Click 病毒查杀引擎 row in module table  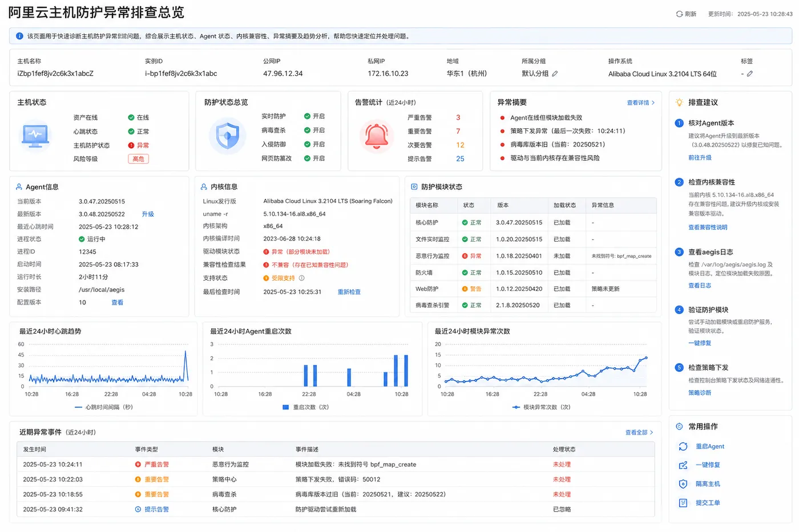533,306
